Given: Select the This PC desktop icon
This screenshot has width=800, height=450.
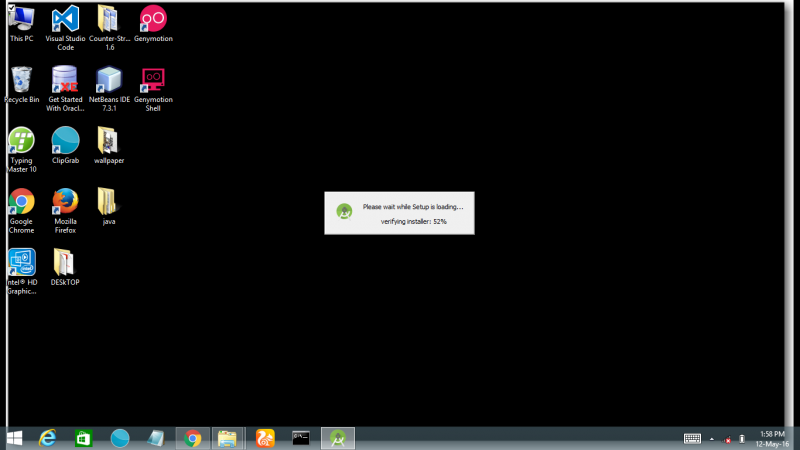Looking at the screenshot, I should point(21,23).
